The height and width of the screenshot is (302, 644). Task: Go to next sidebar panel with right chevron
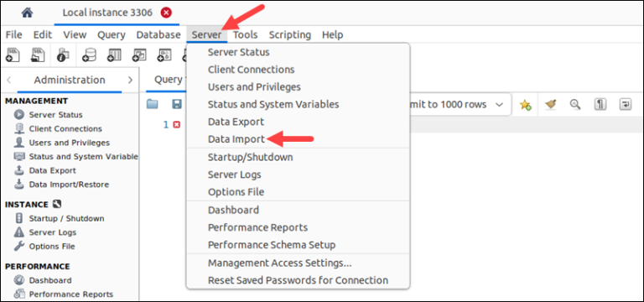(x=131, y=81)
